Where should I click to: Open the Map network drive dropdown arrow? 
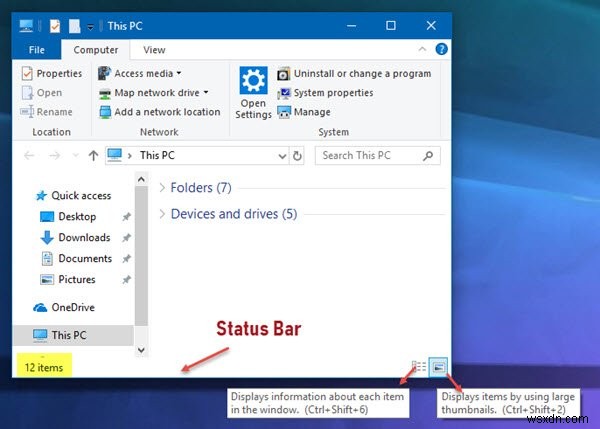[x=206, y=92]
